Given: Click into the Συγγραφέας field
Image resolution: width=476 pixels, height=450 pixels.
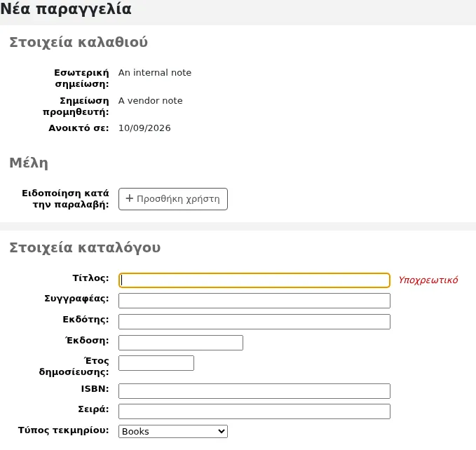Looking at the screenshot, I should point(254,301).
